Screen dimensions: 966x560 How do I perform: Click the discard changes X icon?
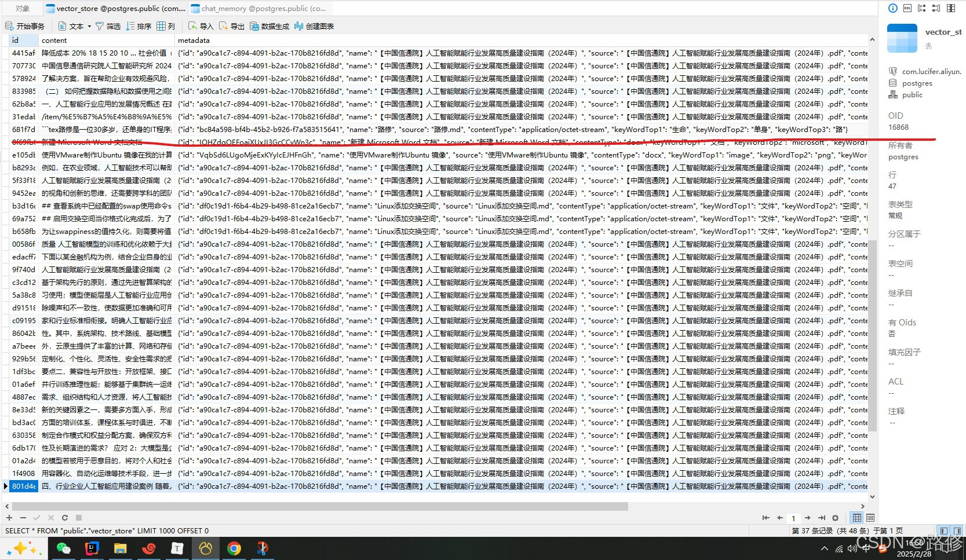pyautogui.click(x=51, y=518)
